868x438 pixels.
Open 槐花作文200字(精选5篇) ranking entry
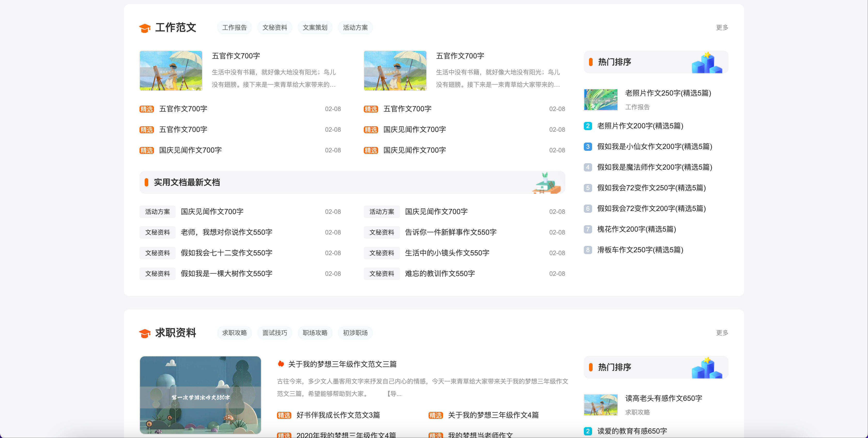coord(636,229)
